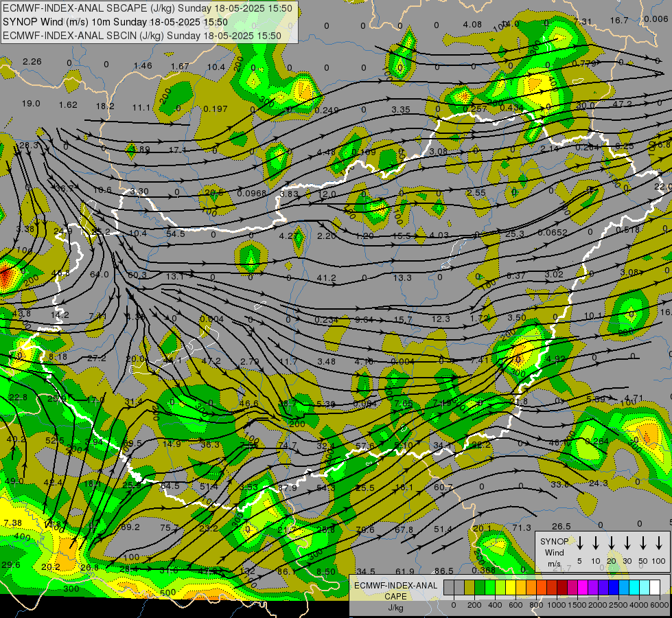This screenshot has width=672, height=618.
Task: Click the map value 2.55
Action: (x=476, y=193)
